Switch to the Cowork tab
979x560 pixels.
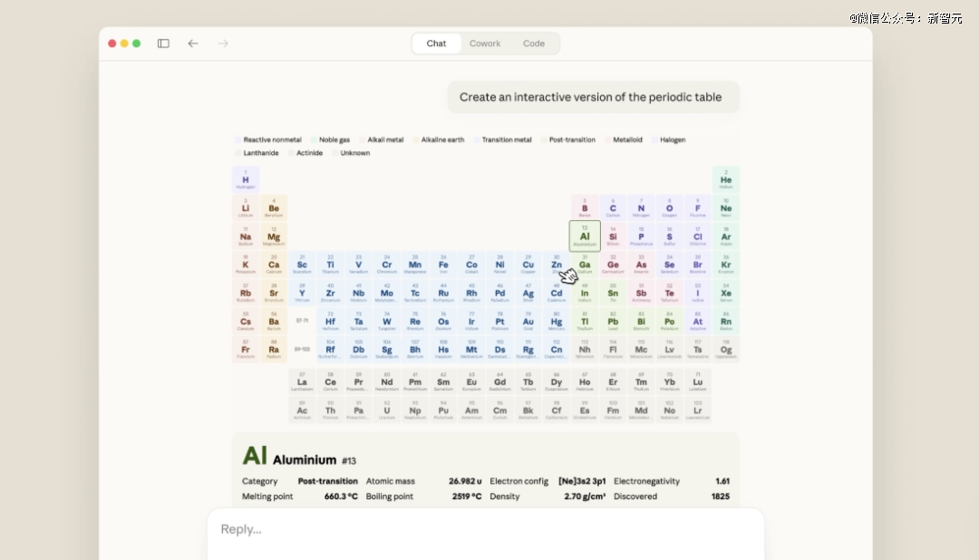485,43
